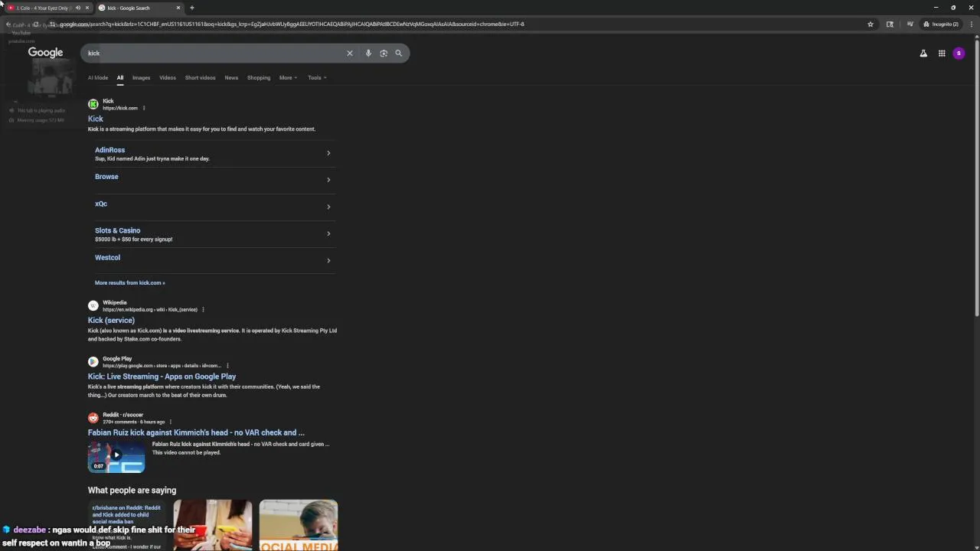Start voice search with the microphone icon

coord(368,53)
